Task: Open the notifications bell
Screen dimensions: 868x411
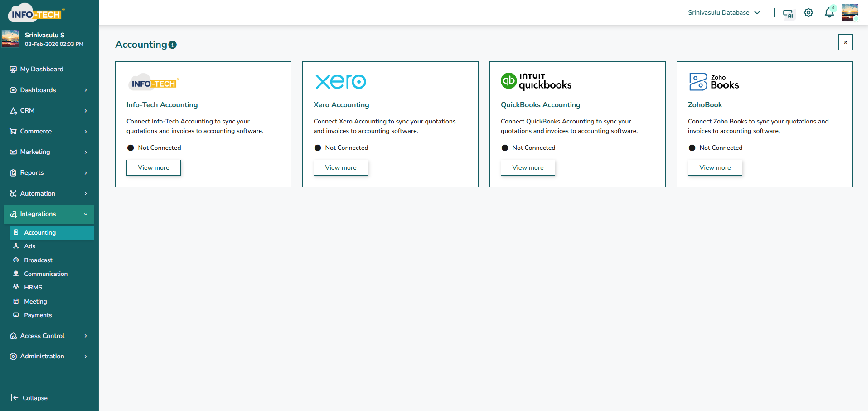Action: point(829,13)
